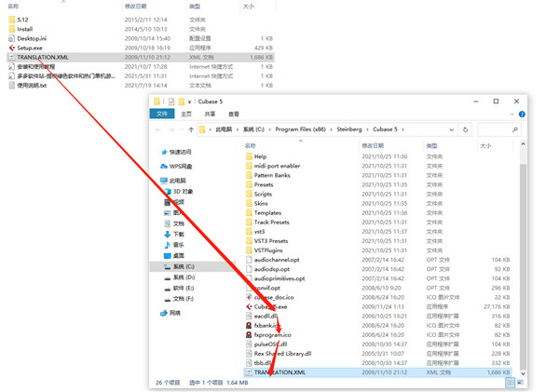Viewport: 559px width, 392px height.
Task: Launch Setup.exe installer icon
Action: pyautogui.click(x=12, y=47)
